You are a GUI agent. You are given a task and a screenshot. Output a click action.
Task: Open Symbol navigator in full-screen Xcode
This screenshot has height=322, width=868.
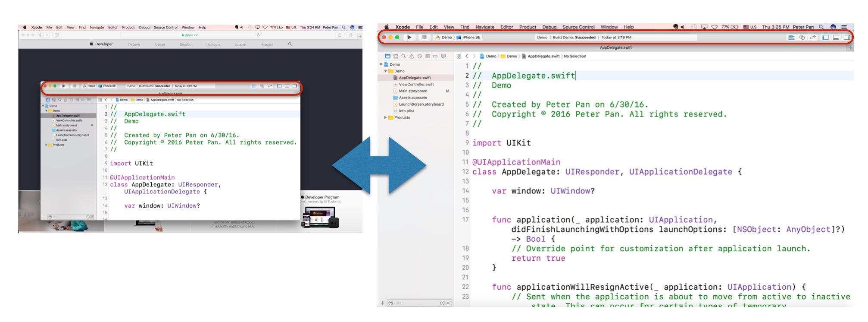click(x=396, y=56)
